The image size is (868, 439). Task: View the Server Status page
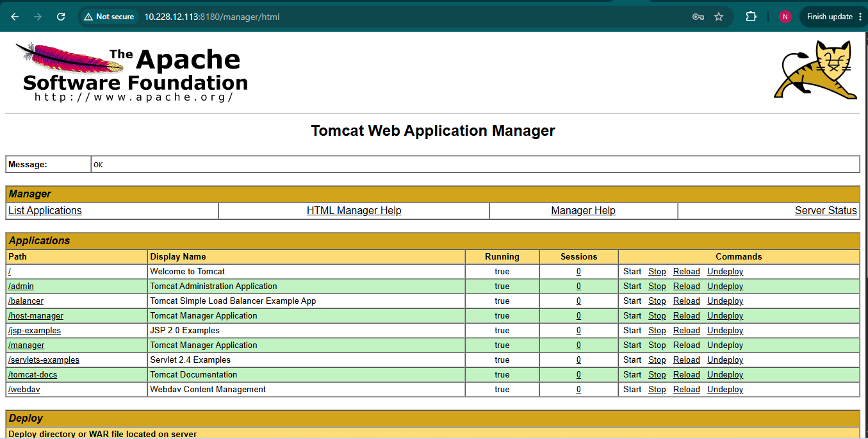coord(826,211)
